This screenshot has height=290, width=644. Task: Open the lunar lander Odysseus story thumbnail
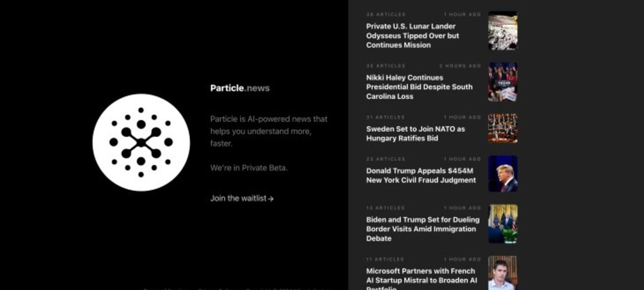tap(503, 30)
